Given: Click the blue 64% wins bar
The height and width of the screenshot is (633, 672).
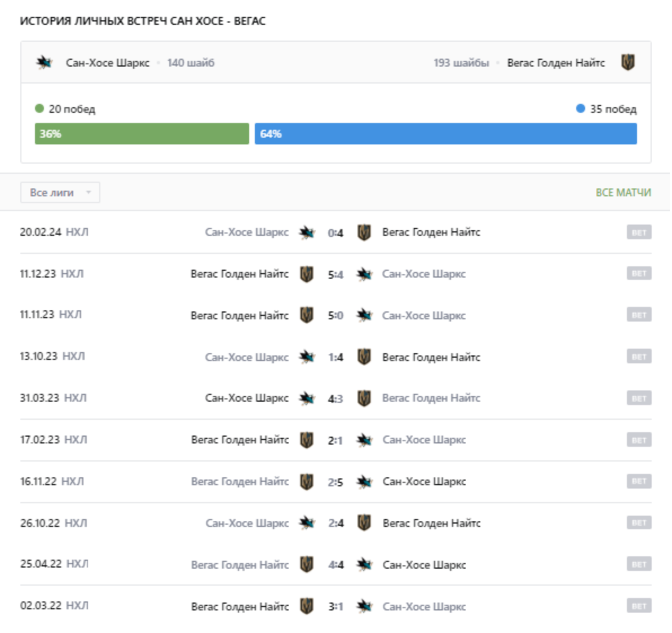Looking at the screenshot, I should coord(445,134).
